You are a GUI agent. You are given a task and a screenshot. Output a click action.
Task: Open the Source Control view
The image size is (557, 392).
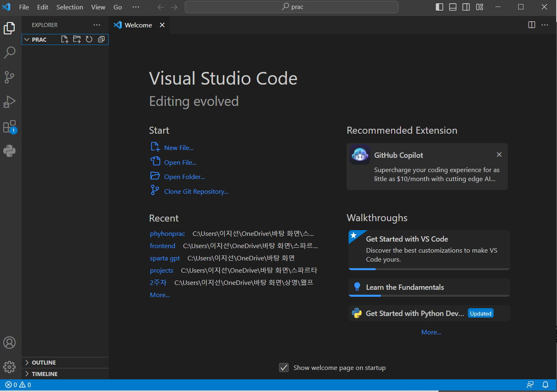(x=9, y=77)
